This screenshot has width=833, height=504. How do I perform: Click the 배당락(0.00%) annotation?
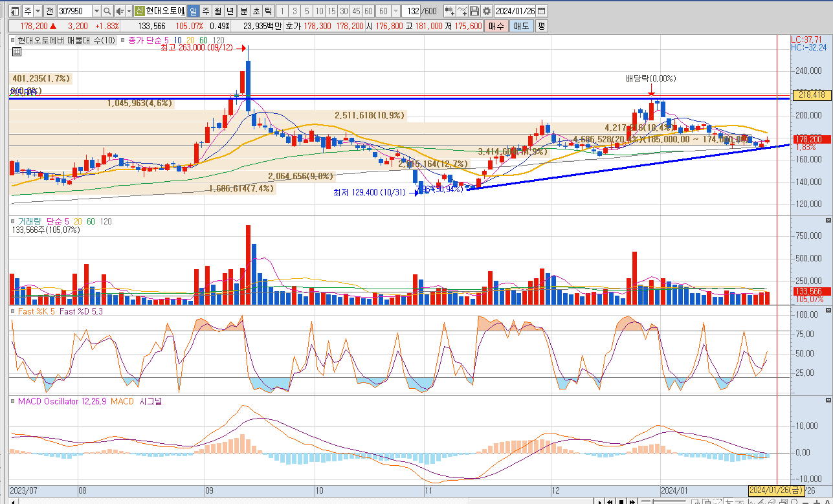click(x=650, y=78)
